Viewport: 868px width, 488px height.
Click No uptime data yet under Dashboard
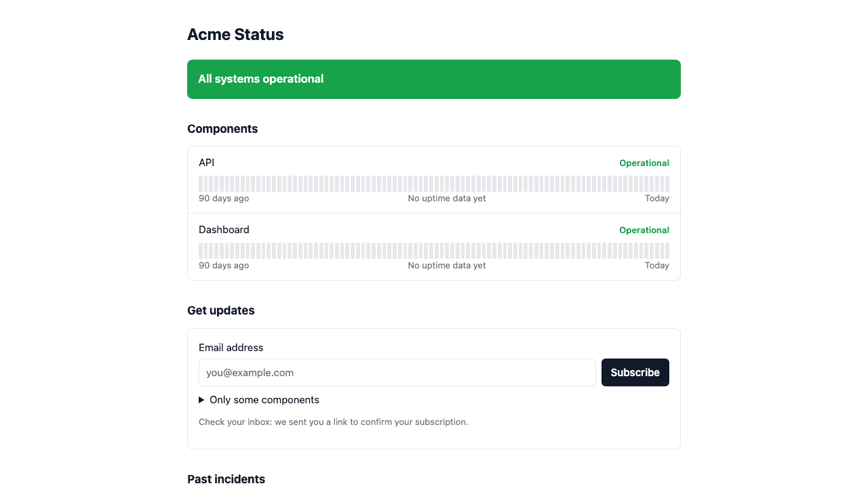point(447,266)
